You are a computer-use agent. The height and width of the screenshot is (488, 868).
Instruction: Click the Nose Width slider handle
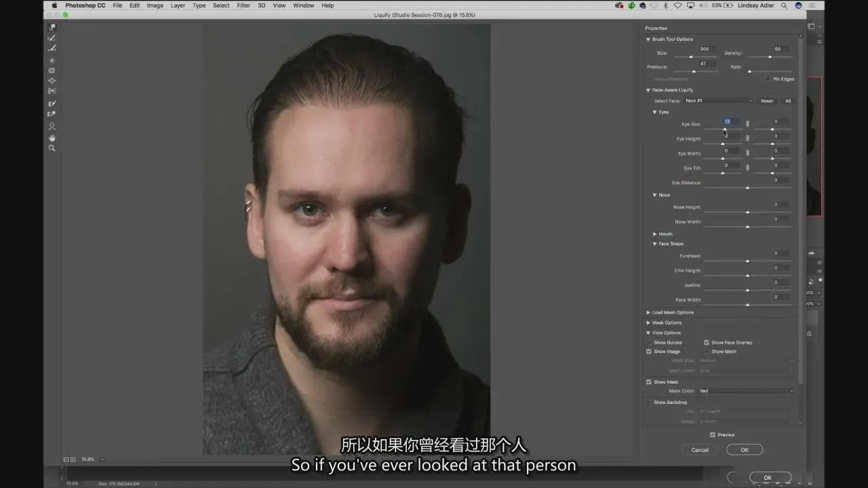click(747, 226)
